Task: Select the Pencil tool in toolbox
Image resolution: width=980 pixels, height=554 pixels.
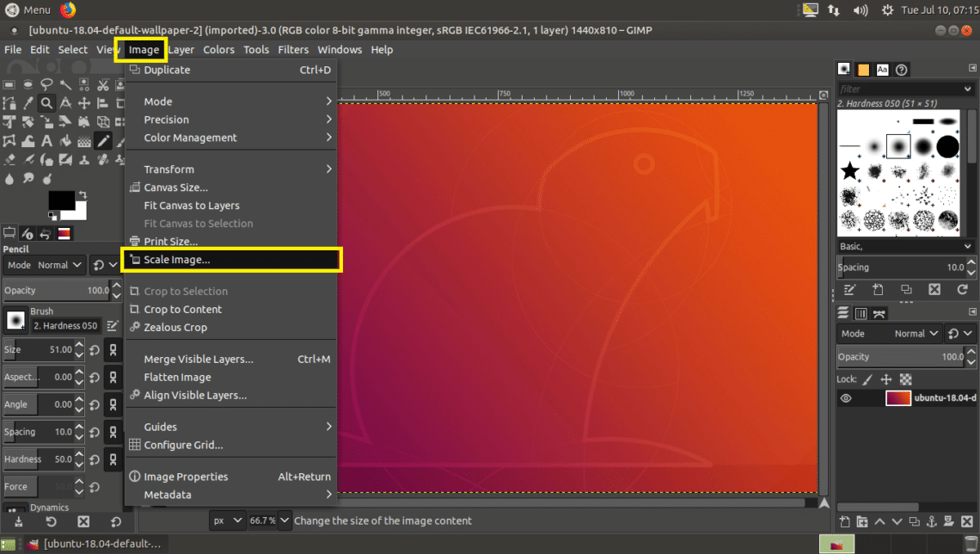Action: pos(103,141)
